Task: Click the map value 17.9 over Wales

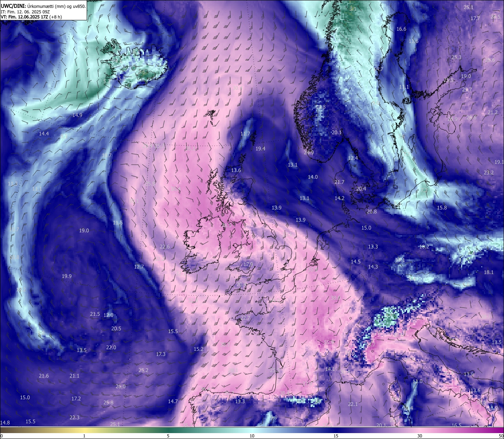Action: click(x=248, y=265)
